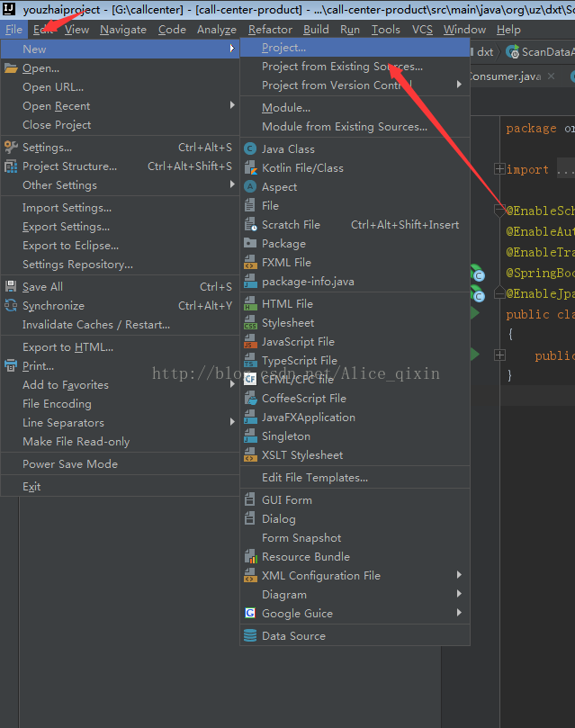
Task: Click the TypeScript File icon
Action: pyautogui.click(x=250, y=360)
